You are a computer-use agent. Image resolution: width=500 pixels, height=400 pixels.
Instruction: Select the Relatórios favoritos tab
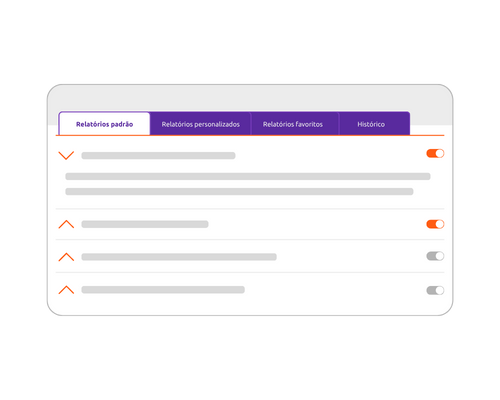[x=293, y=124]
